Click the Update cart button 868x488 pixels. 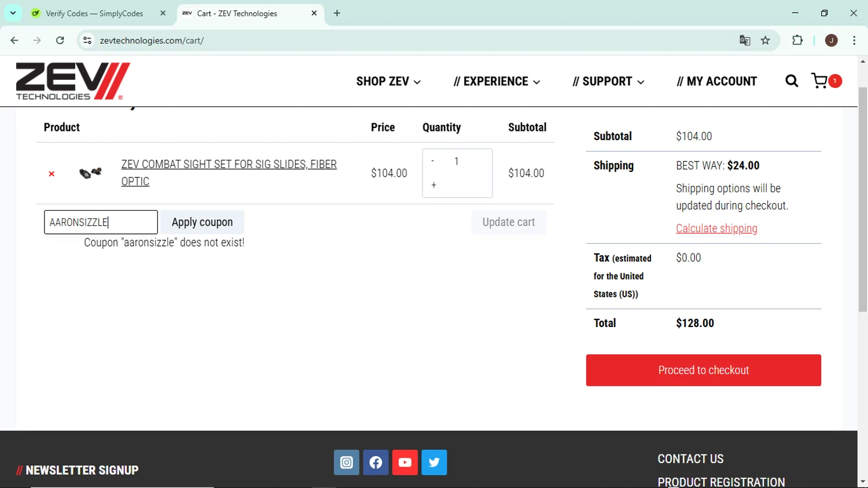(509, 222)
